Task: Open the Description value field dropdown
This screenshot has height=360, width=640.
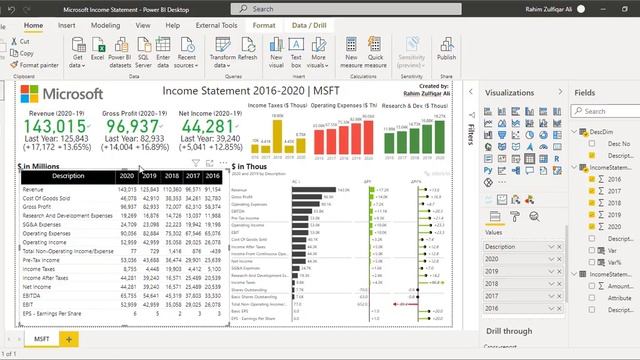Action: click(x=551, y=247)
